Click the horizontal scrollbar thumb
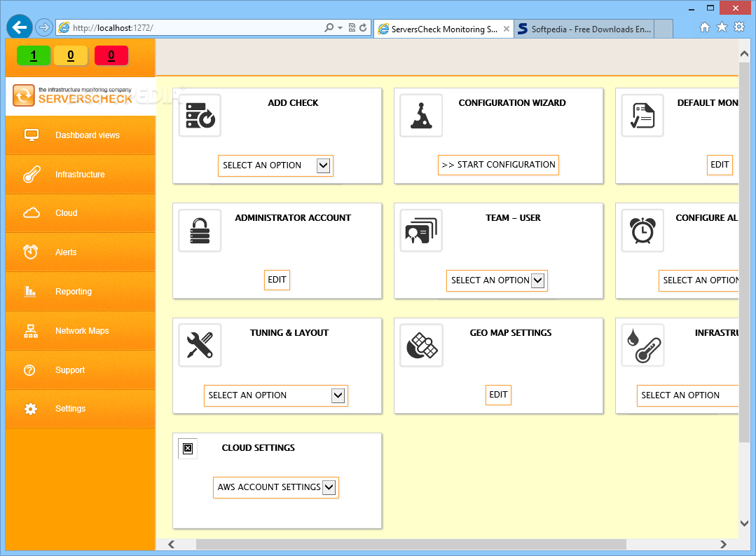 tap(411, 544)
